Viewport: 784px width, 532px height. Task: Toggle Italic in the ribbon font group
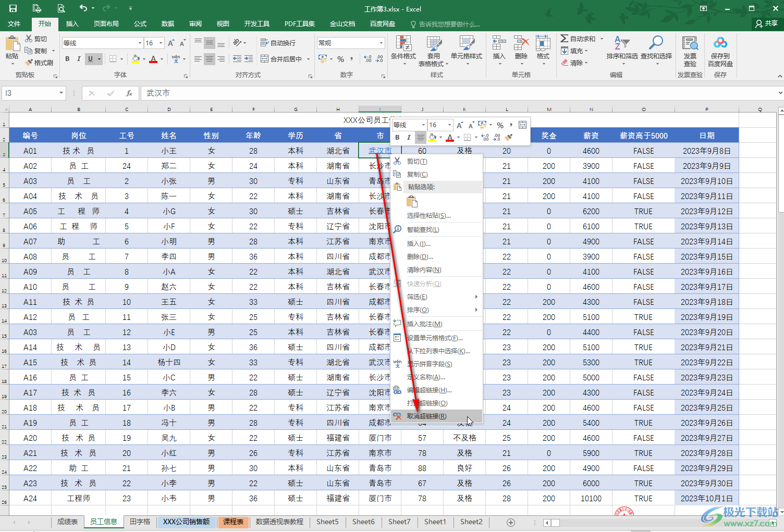79,59
